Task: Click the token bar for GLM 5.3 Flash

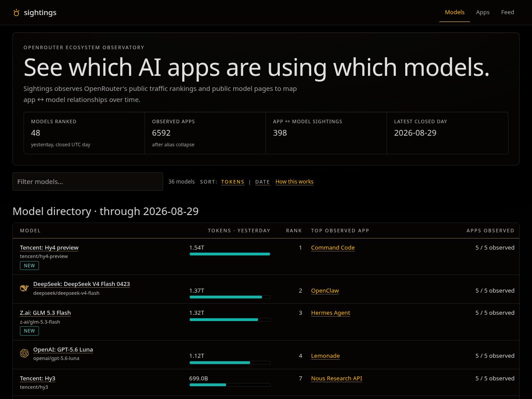Action: click(x=230, y=319)
